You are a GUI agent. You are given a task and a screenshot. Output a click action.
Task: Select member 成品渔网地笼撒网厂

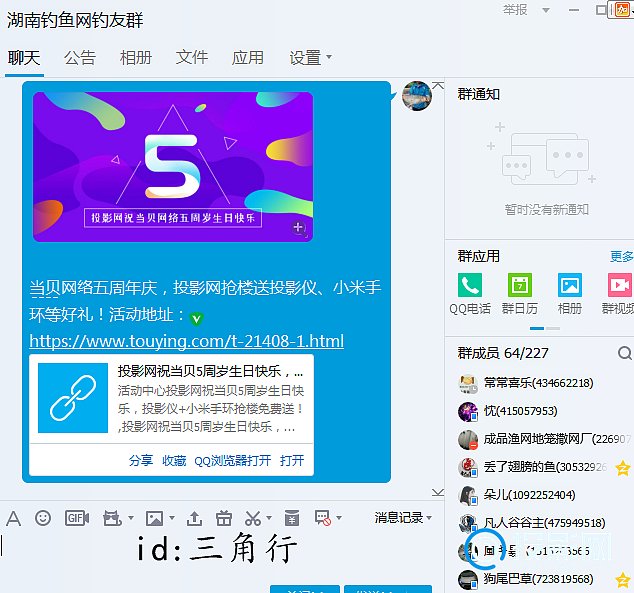point(538,439)
